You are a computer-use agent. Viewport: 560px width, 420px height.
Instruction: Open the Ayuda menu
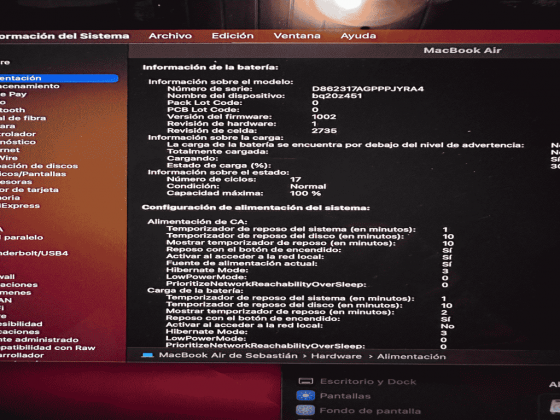[x=358, y=36]
